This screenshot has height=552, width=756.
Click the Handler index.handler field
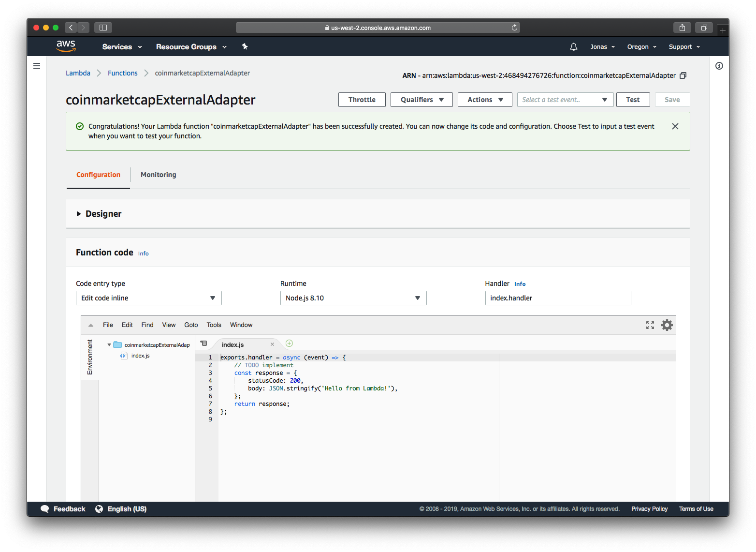(x=558, y=298)
